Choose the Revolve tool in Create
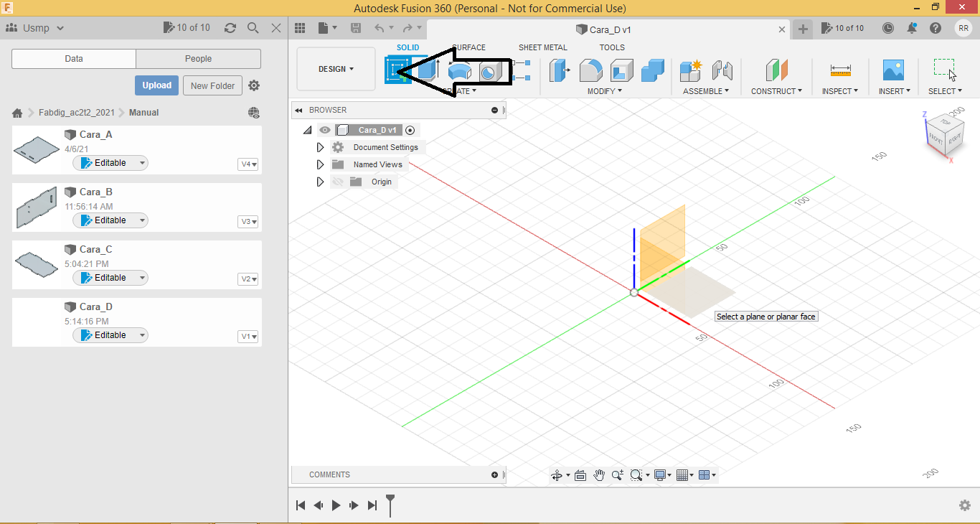Viewport: 980px width, 524px height. point(459,71)
